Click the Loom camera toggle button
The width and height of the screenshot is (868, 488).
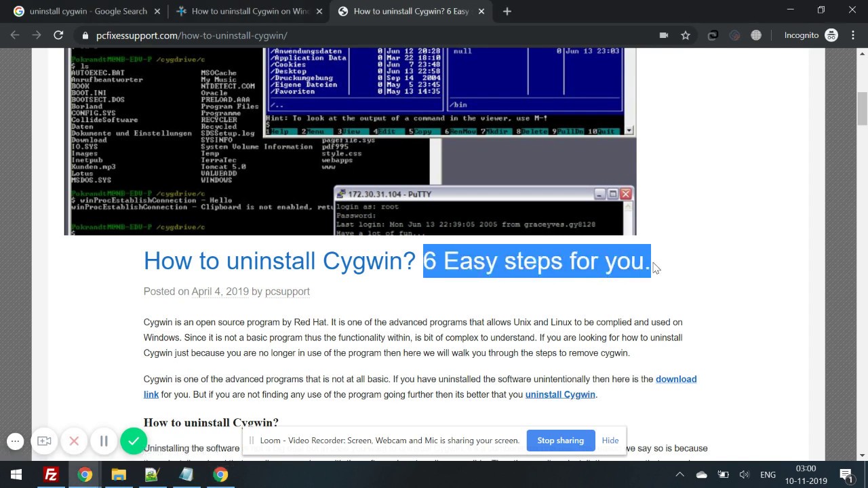(44, 441)
